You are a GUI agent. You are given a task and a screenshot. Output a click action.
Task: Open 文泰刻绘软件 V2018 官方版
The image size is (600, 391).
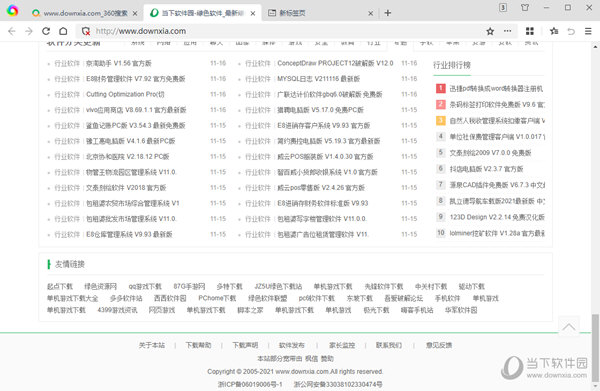tap(126, 188)
